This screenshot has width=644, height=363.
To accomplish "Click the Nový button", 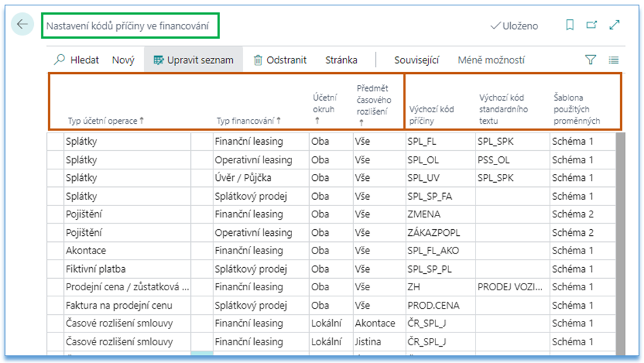I will click(123, 60).
